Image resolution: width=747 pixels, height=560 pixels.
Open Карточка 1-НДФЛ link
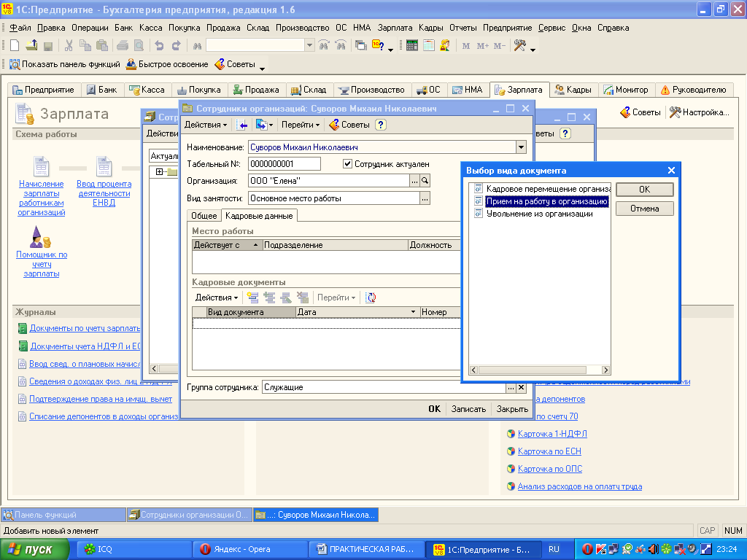click(x=552, y=434)
